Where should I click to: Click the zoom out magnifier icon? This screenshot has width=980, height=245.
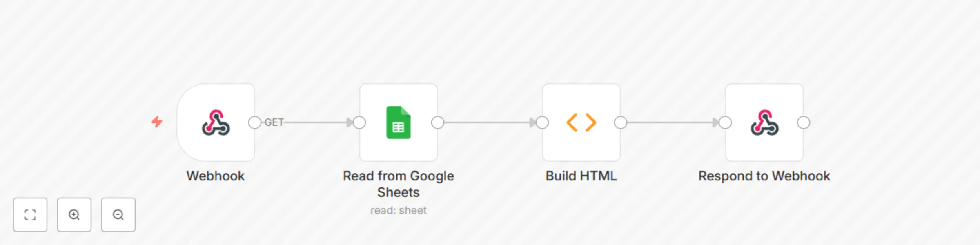click(118, 215)
